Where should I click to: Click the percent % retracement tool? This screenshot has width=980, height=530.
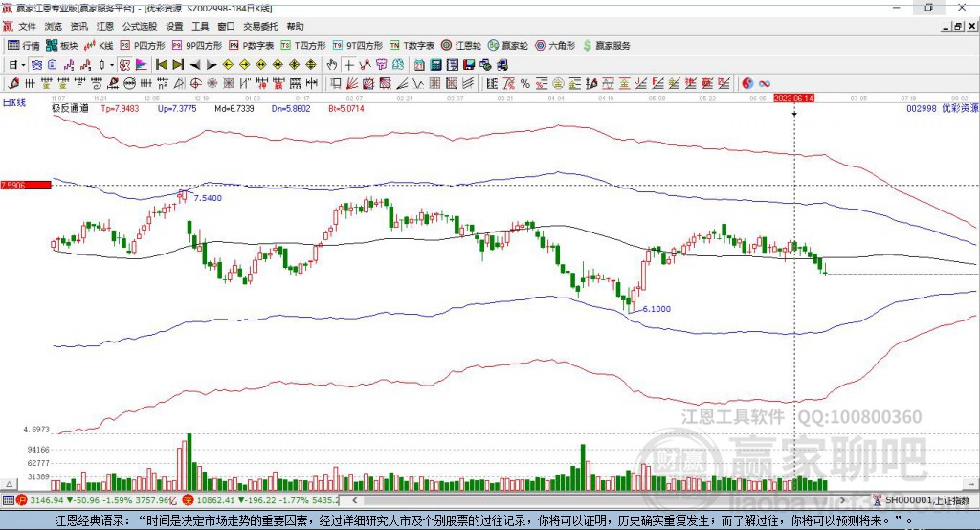point(525,84)
